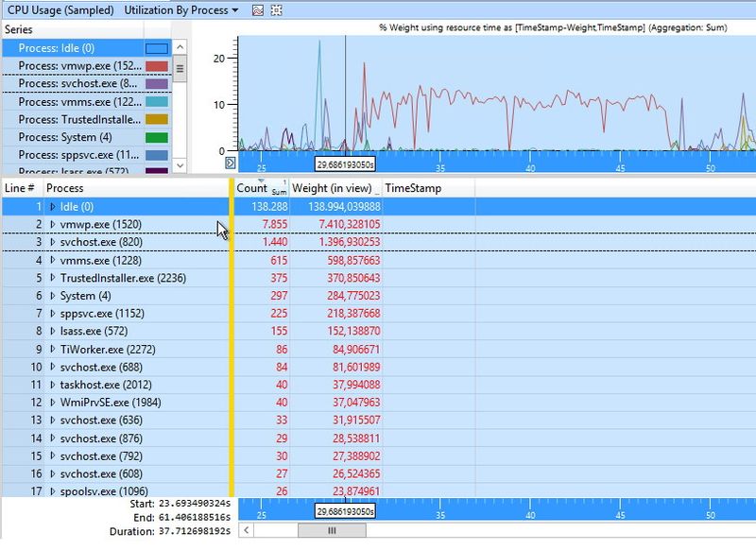Expand the TiWorker.exe (2272) row
The height and width of the screenshot is (550, 756).
[x=53, y=349]
